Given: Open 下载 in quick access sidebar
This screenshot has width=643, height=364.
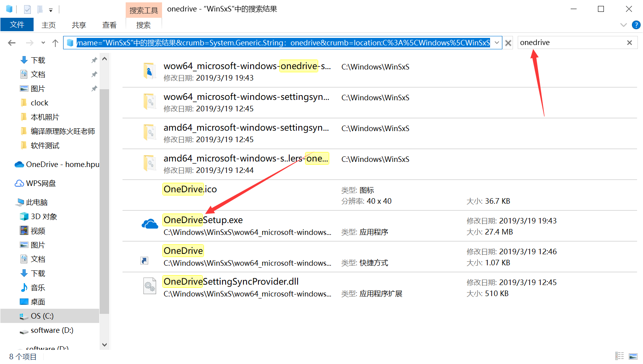Looking at the screenshot, I should (38, 60).
